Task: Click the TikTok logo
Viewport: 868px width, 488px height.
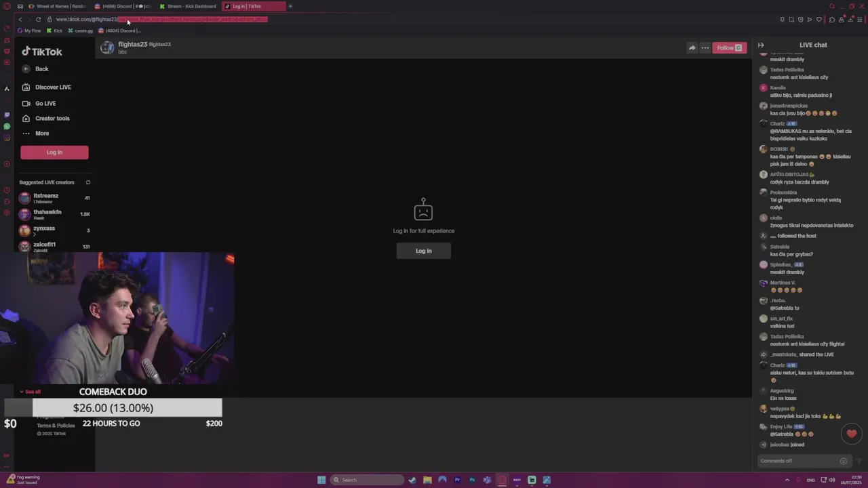Action: (41, 52)
